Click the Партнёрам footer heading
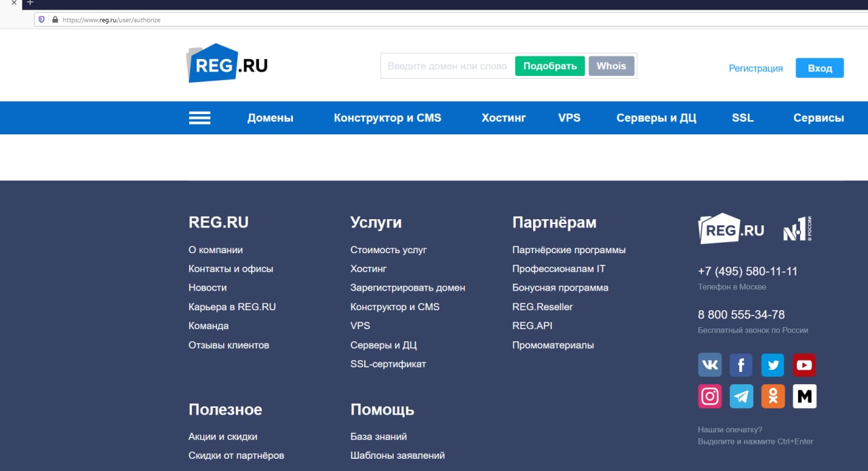 tap(554, 223)
